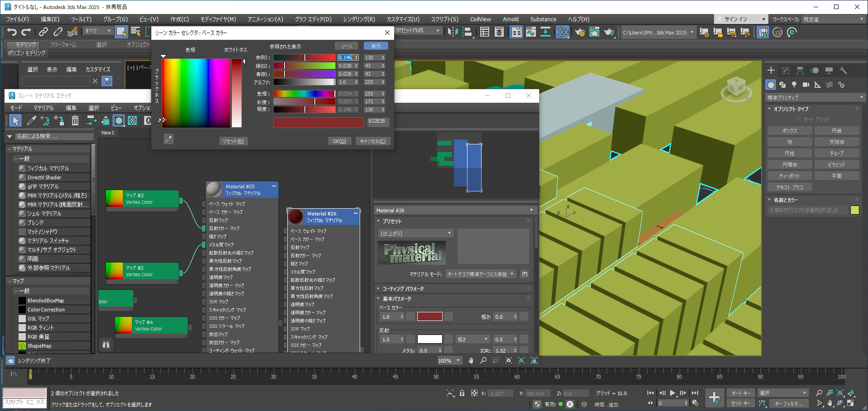Screen dimensions: 868x411
Task: Click the Undo arrow in main toolbar
Action: pyautogui.click(x=12, y=32)
